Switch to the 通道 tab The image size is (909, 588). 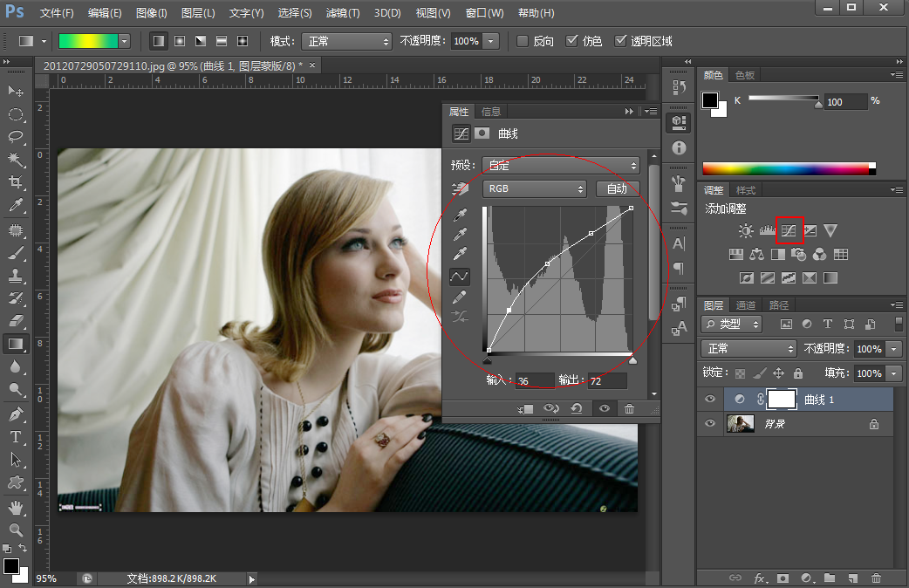tap(746, 305)
